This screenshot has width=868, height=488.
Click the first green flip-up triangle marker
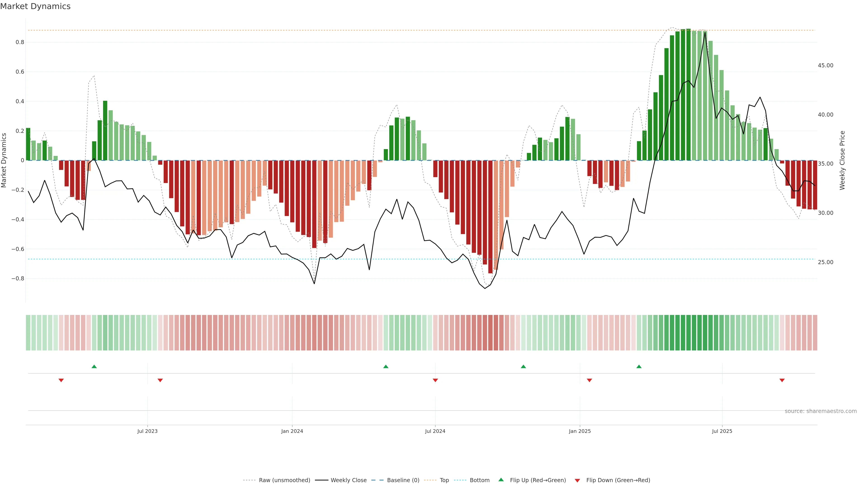(x=94, y=366)
